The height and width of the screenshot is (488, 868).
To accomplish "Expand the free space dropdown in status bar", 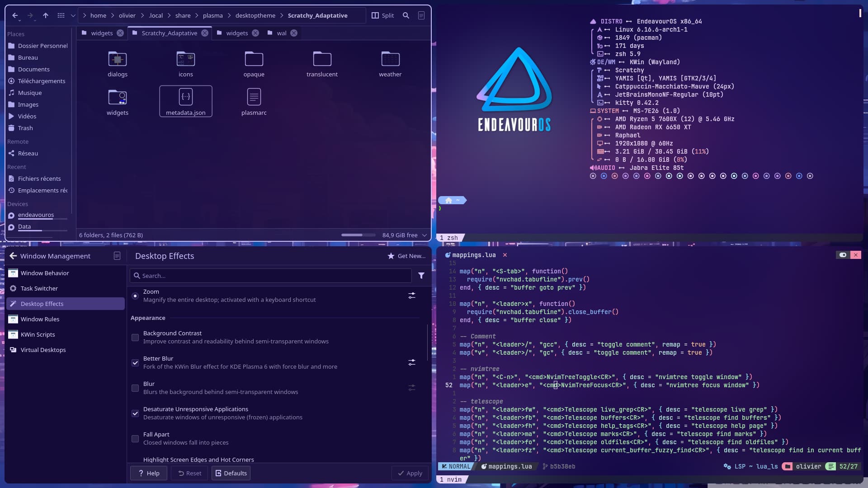I will coord(424,235).
